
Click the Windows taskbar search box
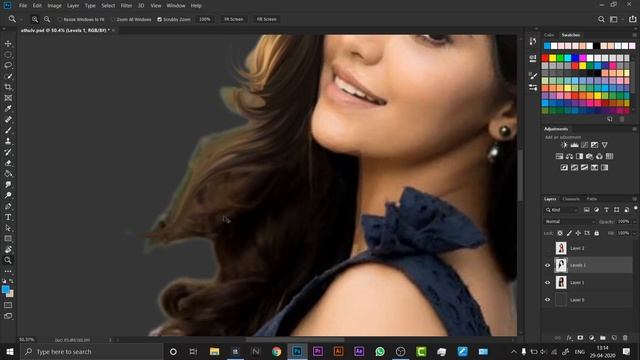(x=91, y=351)
